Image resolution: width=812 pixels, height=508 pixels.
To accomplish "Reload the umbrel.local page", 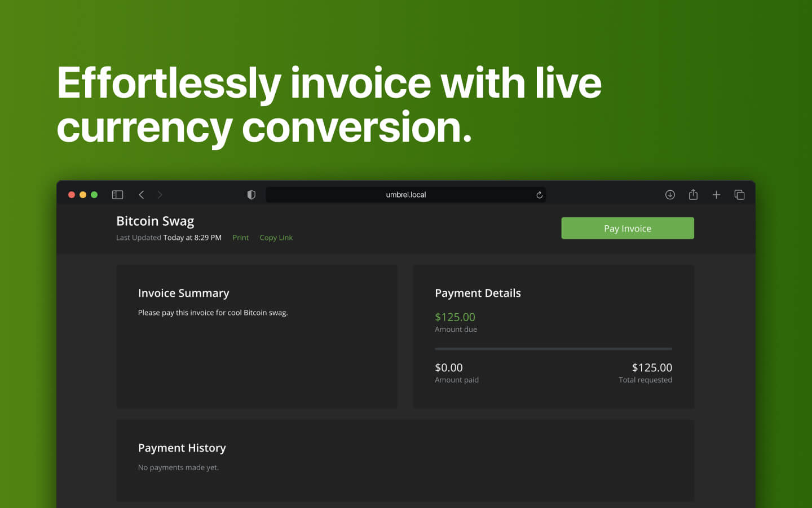I will click(x=539, y=194).
